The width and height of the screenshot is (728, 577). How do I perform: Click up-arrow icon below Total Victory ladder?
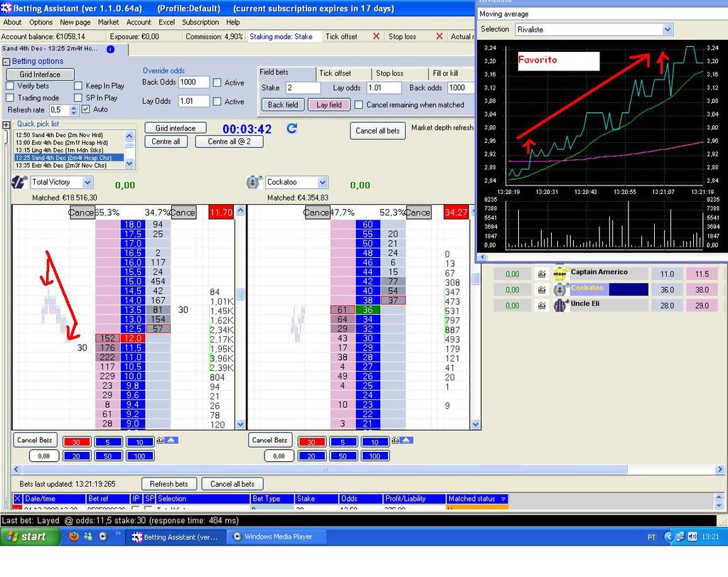(171, 440)
